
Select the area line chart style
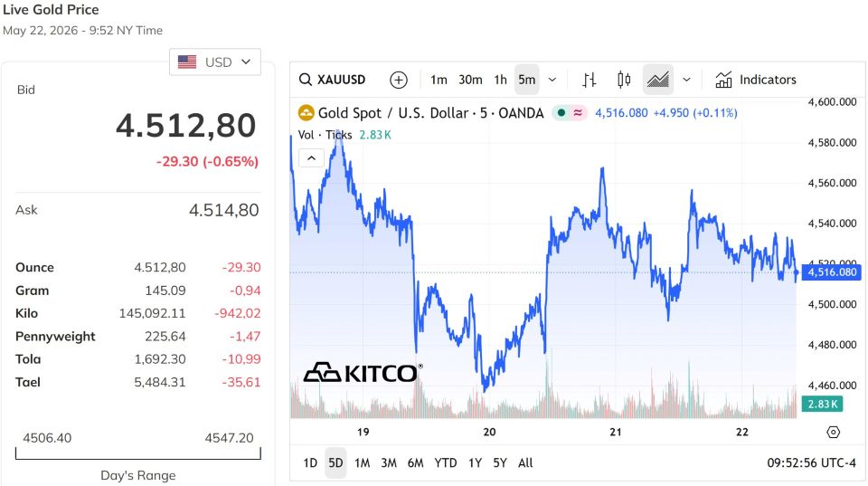tap(658, 80)
